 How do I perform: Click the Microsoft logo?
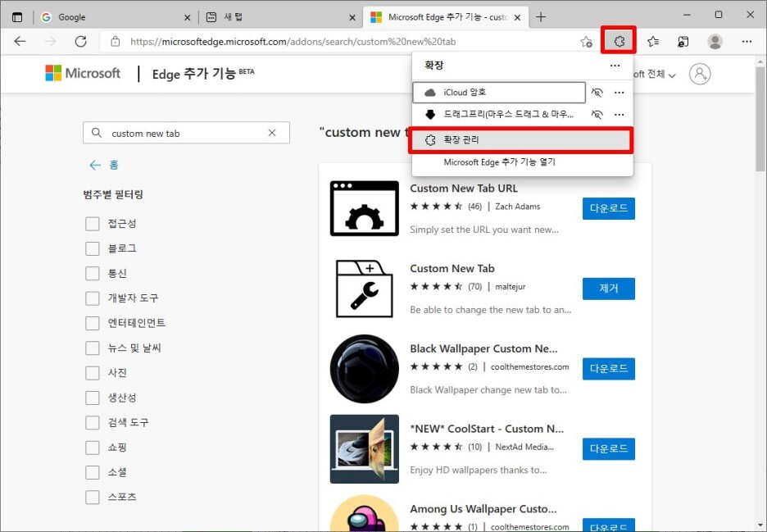click(83, 74)
